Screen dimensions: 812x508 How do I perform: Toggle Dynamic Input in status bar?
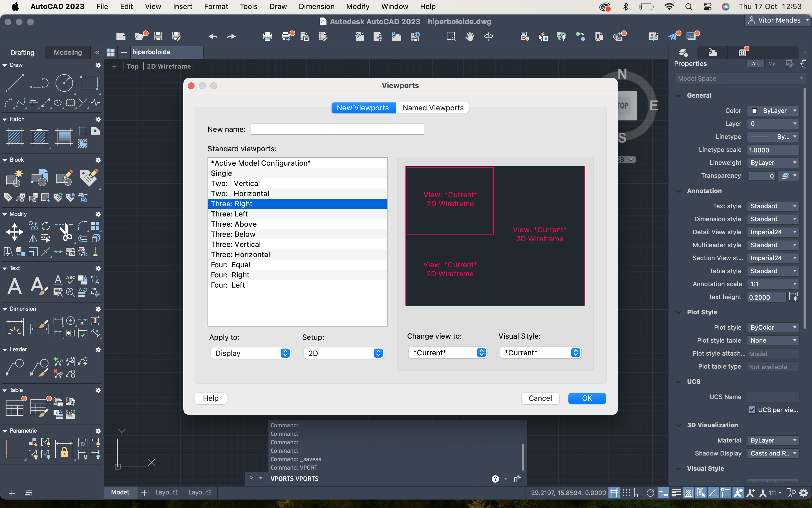coord(663,492)
